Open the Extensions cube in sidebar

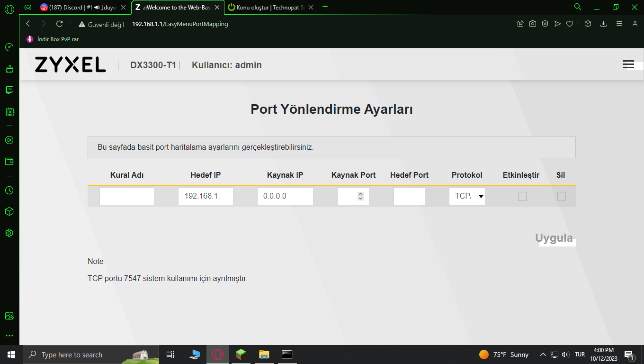click(9, 211)
